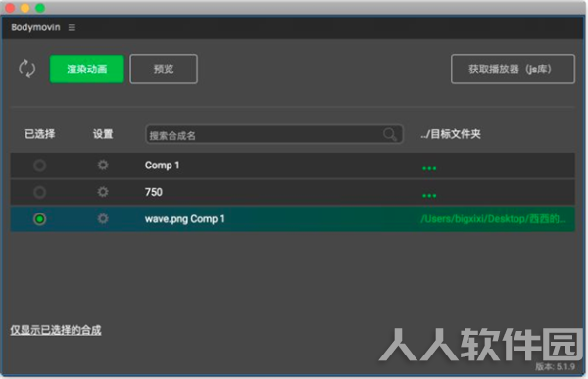Click the 版本: 5.1.9 version label
The image size is (588, 379).
click(x=555, y=366)
